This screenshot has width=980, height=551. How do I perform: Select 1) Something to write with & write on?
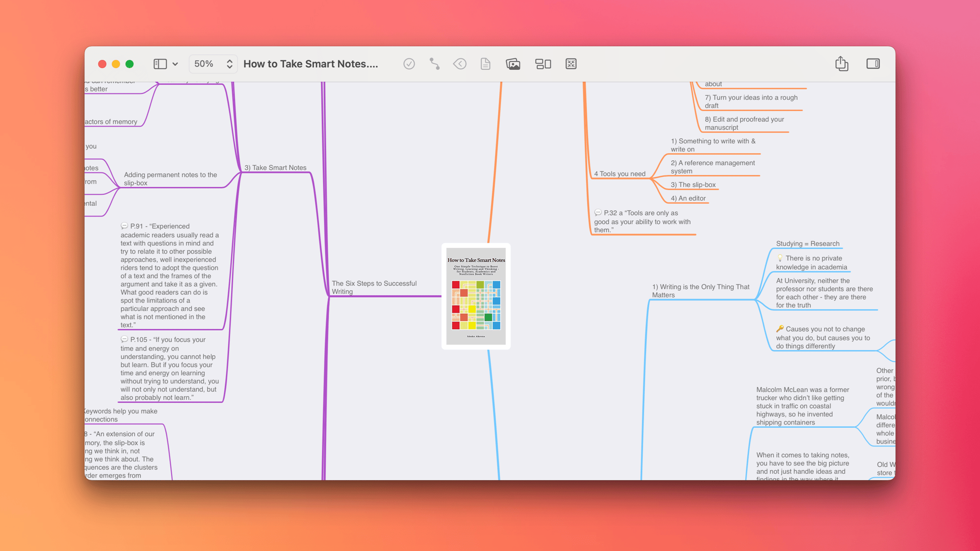(713, 145)
